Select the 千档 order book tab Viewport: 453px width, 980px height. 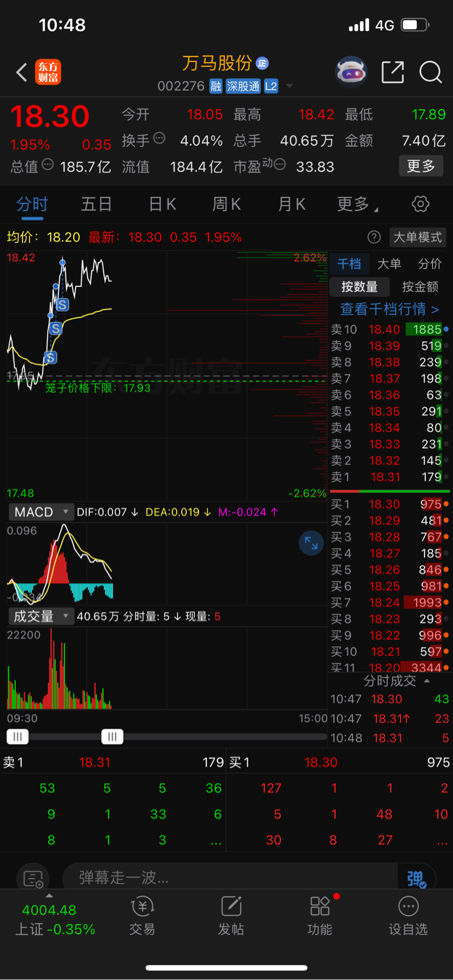pyautogui.click(x=349, y=263)
